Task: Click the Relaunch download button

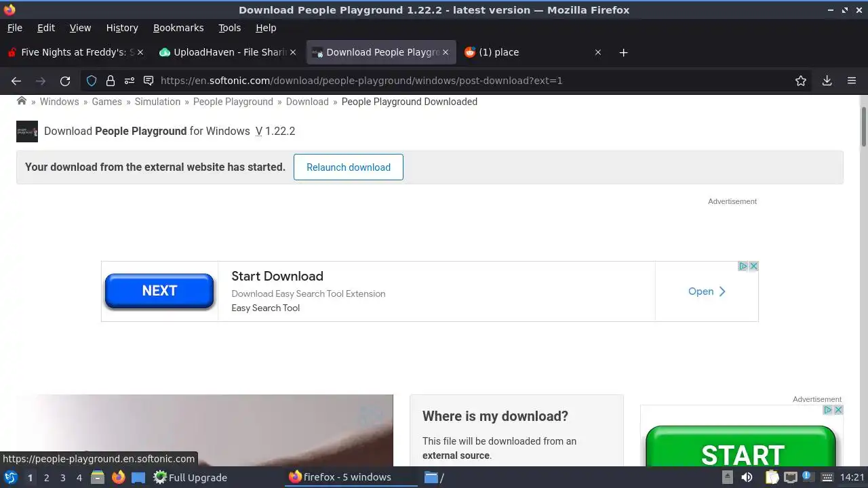Action: (x=349, y=167)
